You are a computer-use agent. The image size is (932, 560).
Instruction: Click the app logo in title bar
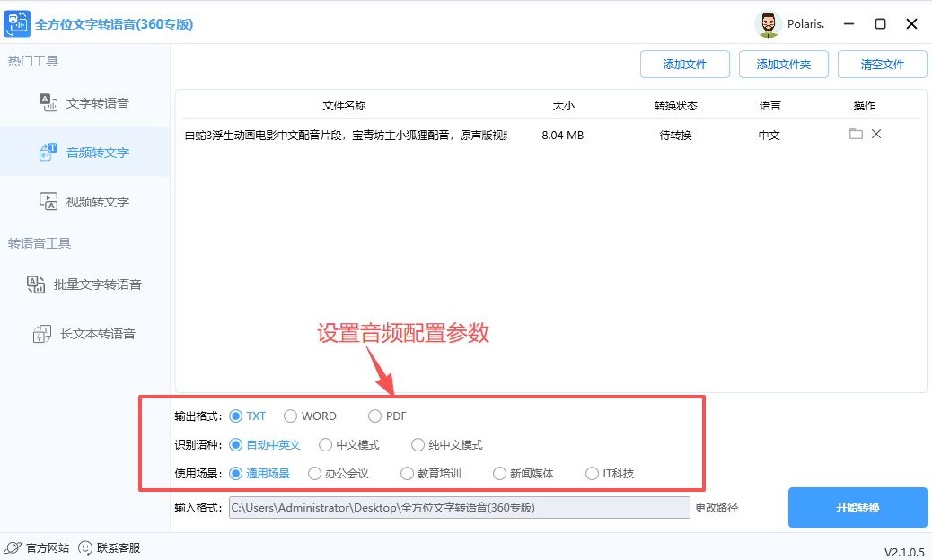click(16, 23)
